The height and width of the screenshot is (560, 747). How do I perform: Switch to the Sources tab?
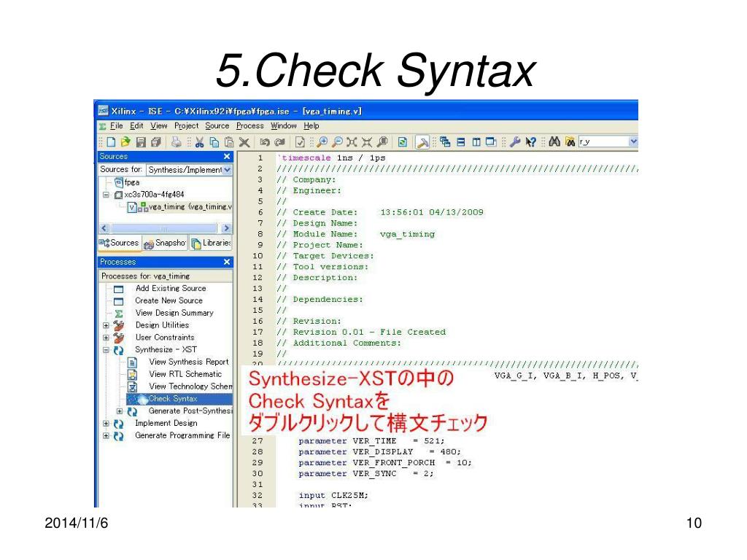[x=119, y=243]
